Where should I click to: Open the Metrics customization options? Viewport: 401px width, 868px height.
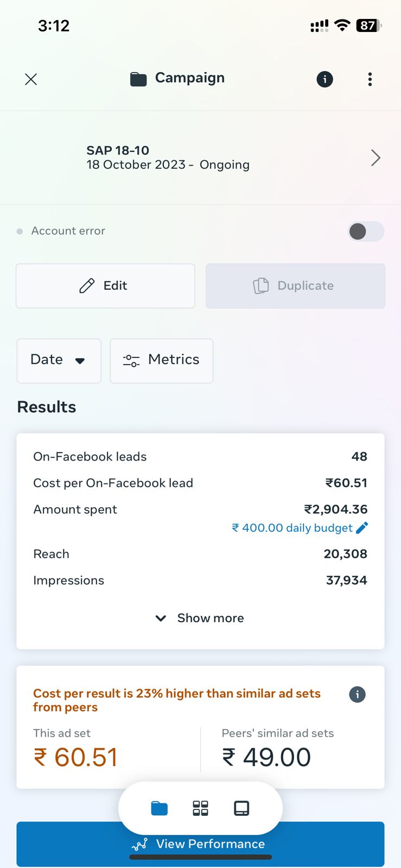click(x=161, y=360)
